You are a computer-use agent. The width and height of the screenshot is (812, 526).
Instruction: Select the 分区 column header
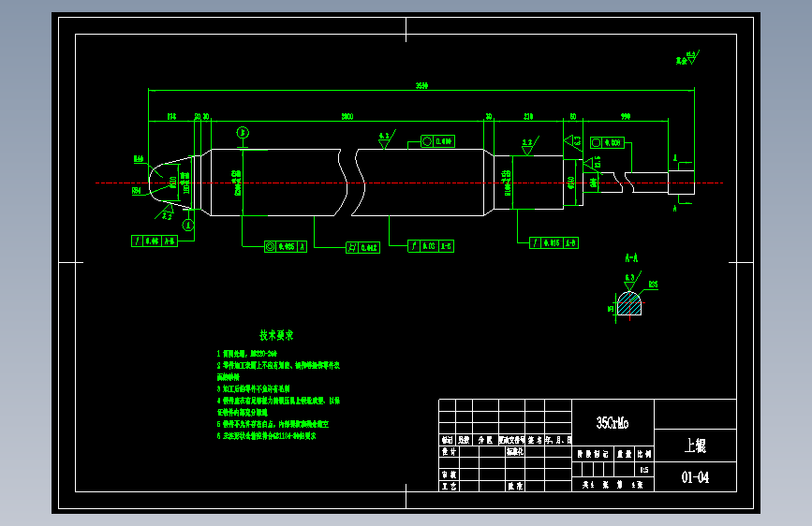(485, 440)
